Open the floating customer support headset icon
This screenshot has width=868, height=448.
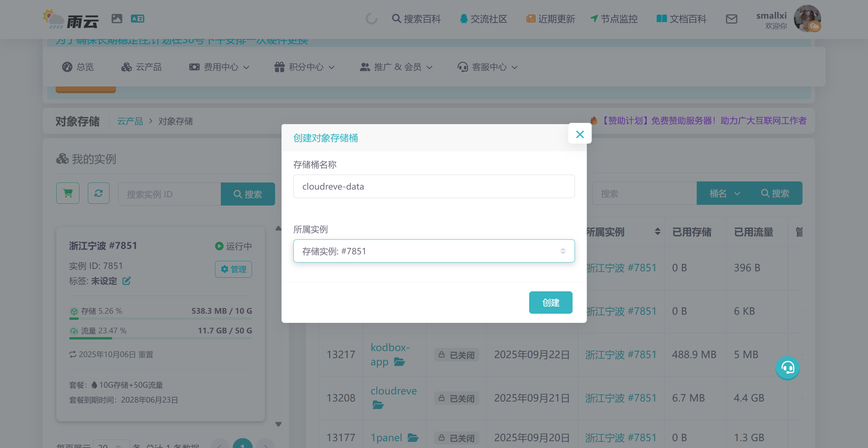787,368
